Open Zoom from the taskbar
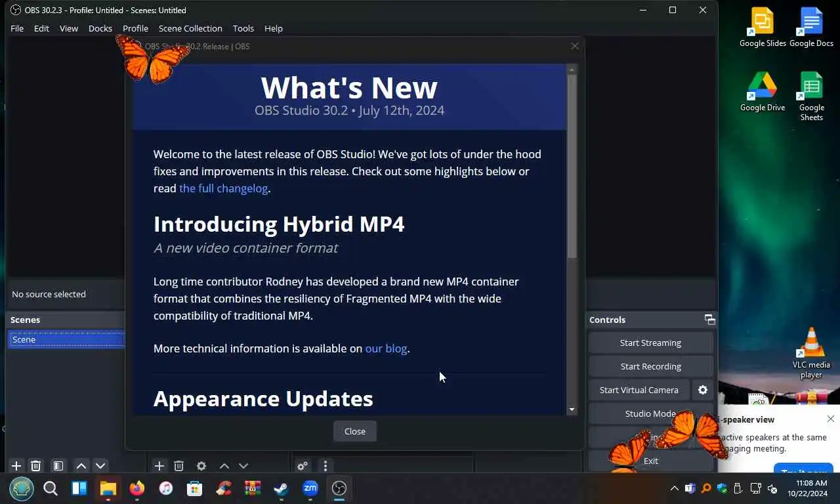This screenshot has height=504, width=840. pyautogui.click(x=310, y=488)
